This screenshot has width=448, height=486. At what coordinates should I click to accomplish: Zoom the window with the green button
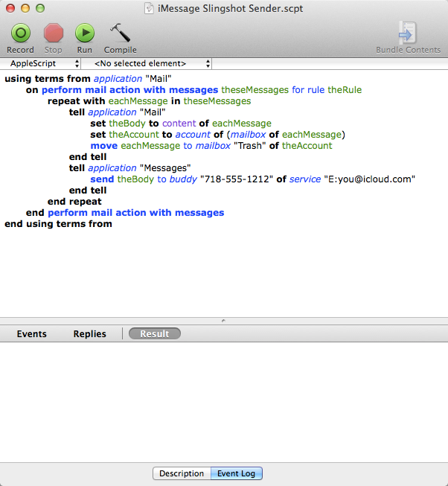coord(40,8)
